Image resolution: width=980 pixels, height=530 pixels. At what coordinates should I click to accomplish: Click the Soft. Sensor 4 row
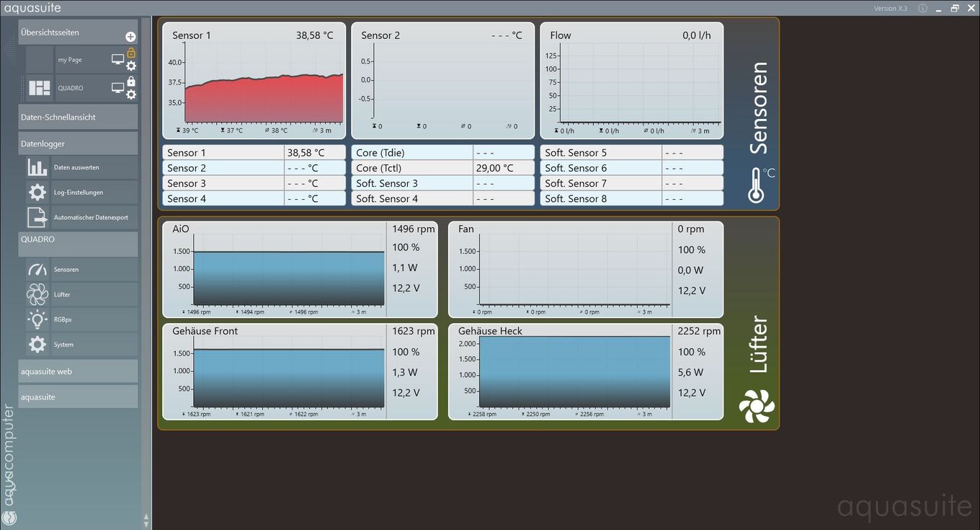(x=443, y=198)
